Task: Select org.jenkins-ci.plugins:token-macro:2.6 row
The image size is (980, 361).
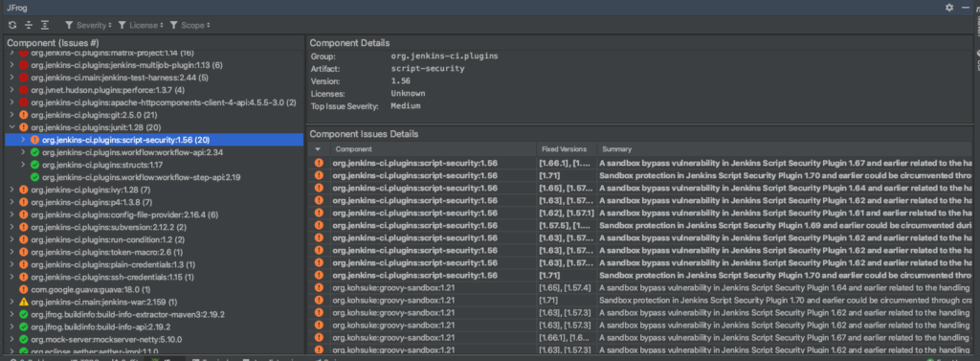Action: (107, 252)
